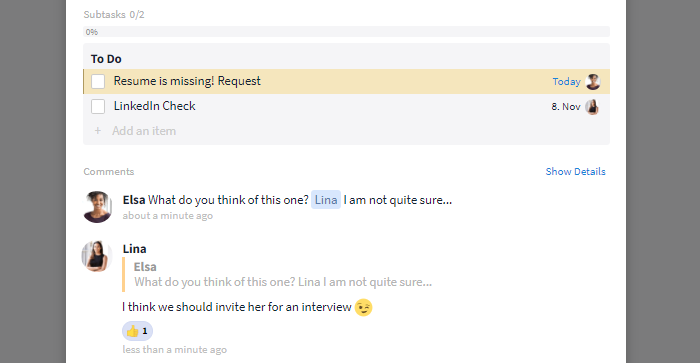Image resolution: width=700 pixels, height=363 pixels.
Task: Click the Lina mention tag
Action: (x=326, y=200)
